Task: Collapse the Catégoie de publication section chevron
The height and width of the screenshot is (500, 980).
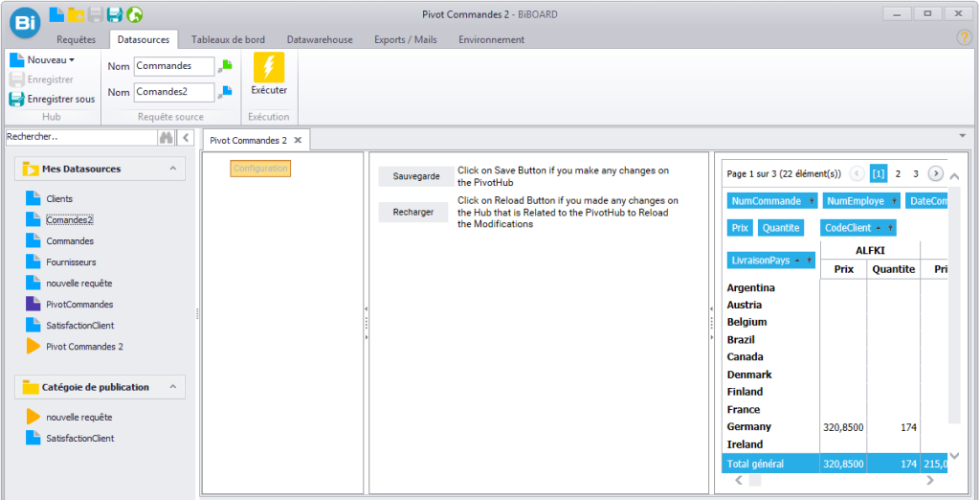Action: 172,387
